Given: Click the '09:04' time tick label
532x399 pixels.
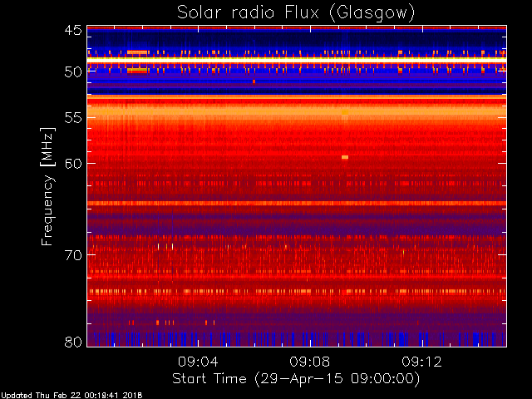Looking at the screenshot, I should 198,362.
